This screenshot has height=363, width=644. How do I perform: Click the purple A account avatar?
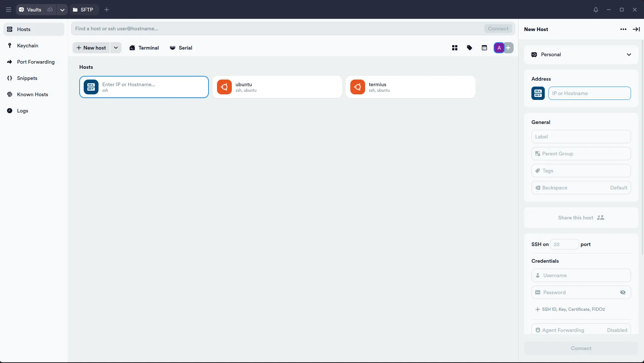point(499,48)
